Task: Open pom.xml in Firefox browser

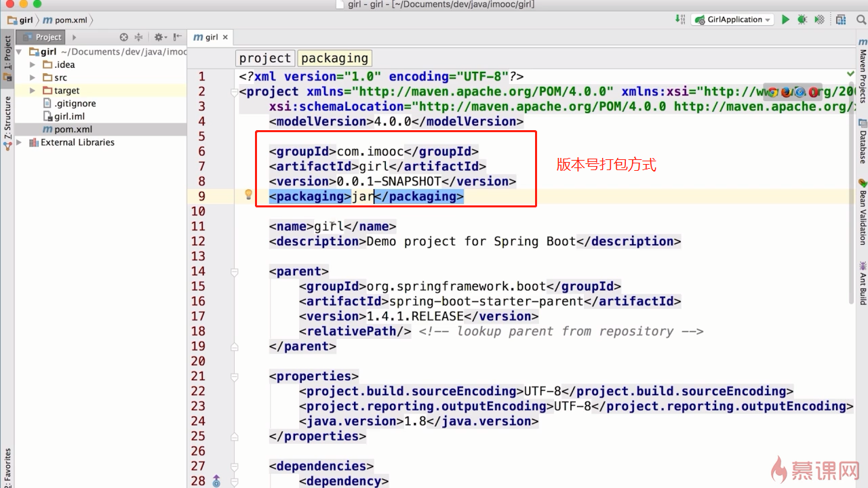Action: (787, 92)
